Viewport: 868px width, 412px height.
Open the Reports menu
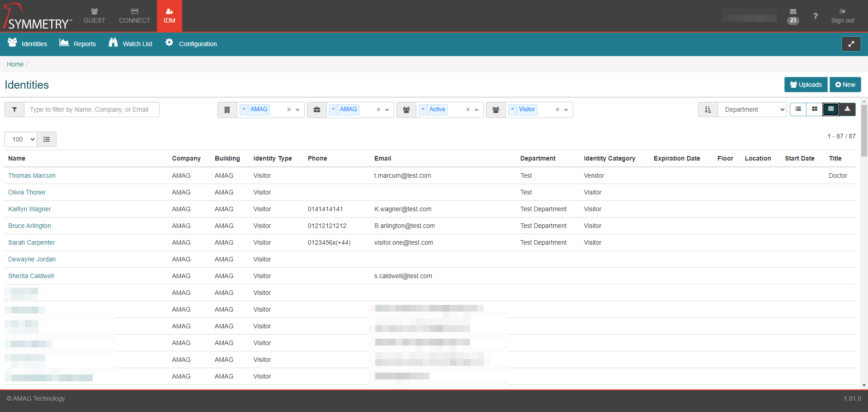tap(78, 43)
